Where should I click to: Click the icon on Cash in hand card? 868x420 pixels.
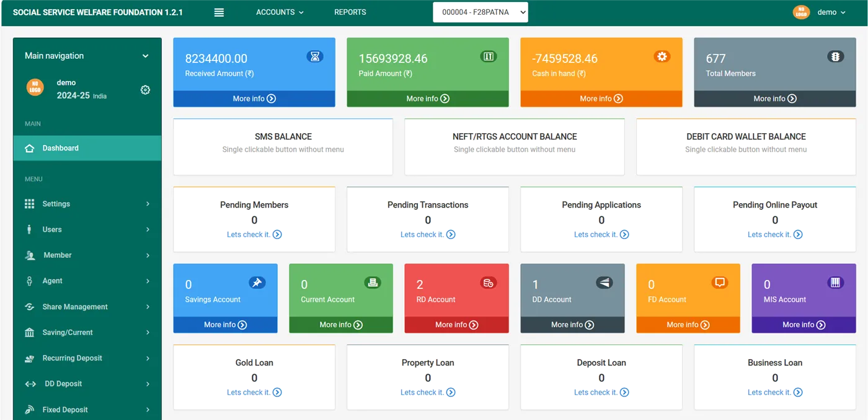662,56
